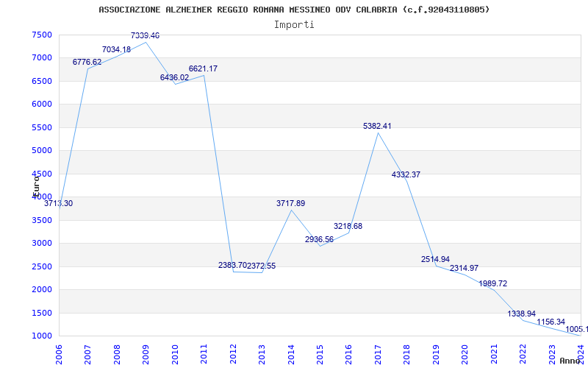Click the Anno axis label
The width and height of the screenshot is (588, 368).
point(570,361)
